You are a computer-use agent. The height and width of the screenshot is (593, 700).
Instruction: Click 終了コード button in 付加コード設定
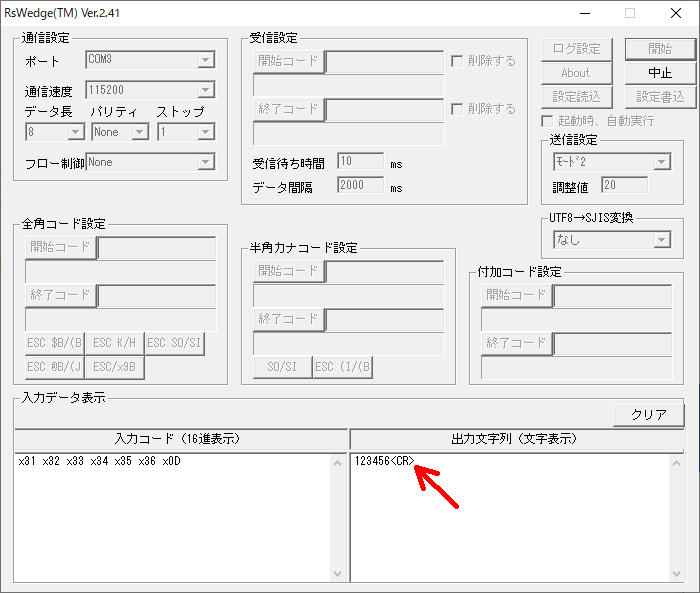(x=517, y=344)
